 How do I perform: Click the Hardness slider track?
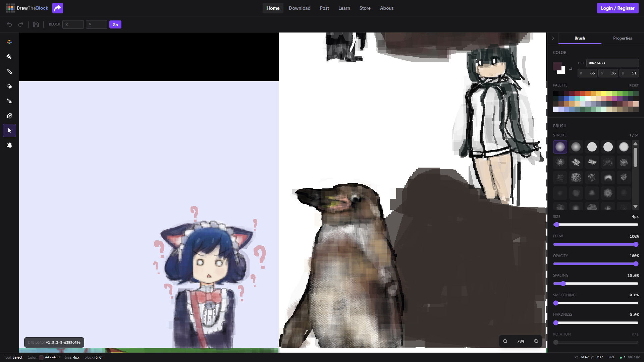(x=596, y=323)
